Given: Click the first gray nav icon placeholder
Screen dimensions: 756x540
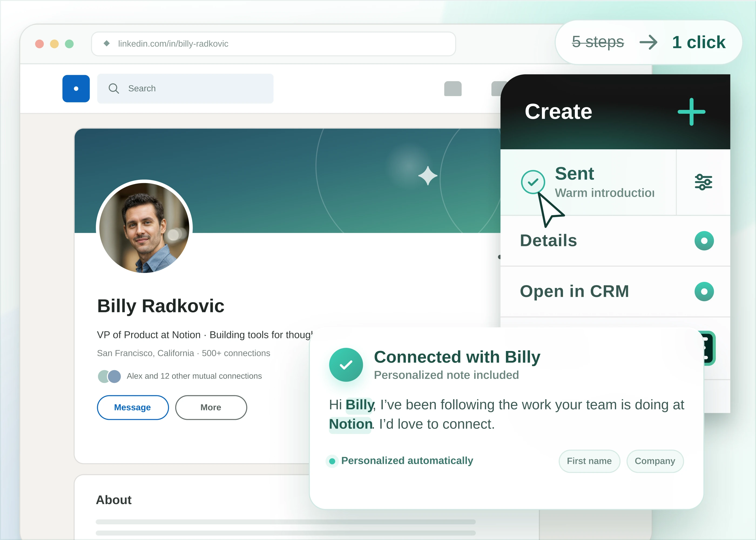Looking at the screenshot, I should 453,89.
